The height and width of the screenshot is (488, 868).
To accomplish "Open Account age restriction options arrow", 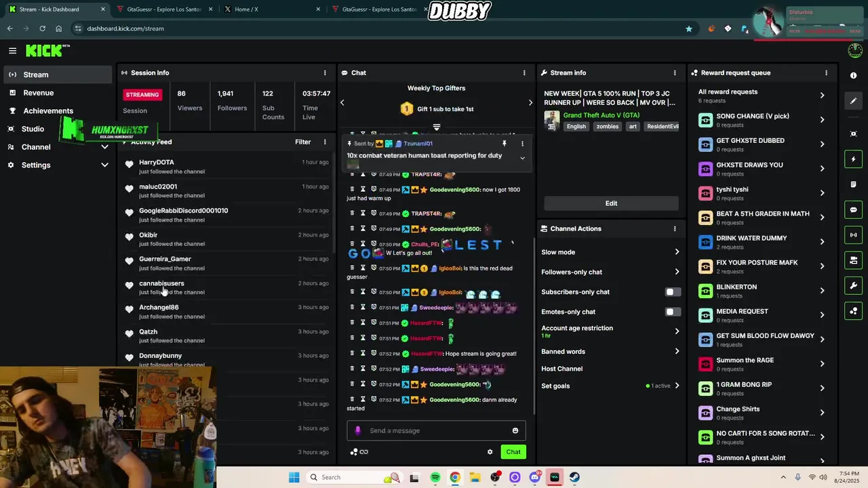I will coord(677,331).
